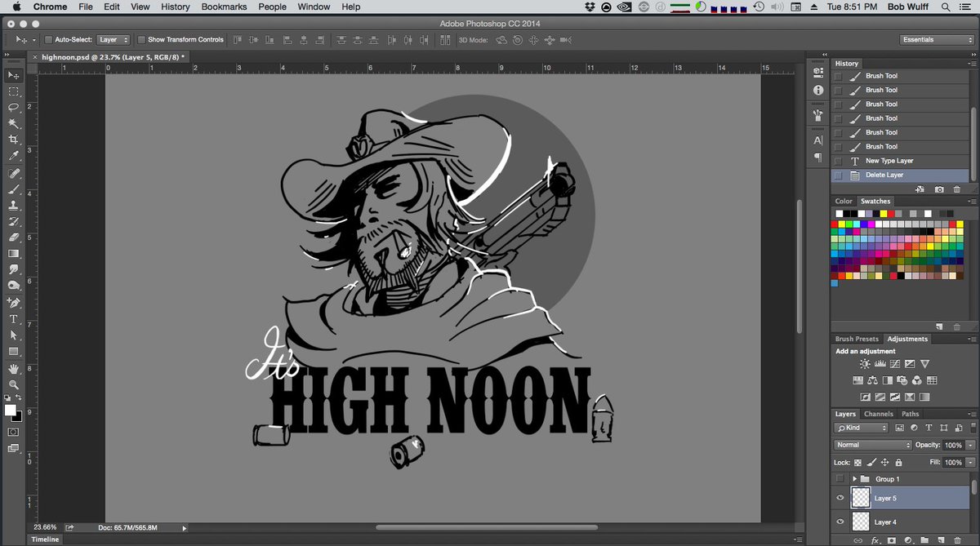Switch to the Channels tab
This screenshot has width=980, height=546.
click(879, 414)
